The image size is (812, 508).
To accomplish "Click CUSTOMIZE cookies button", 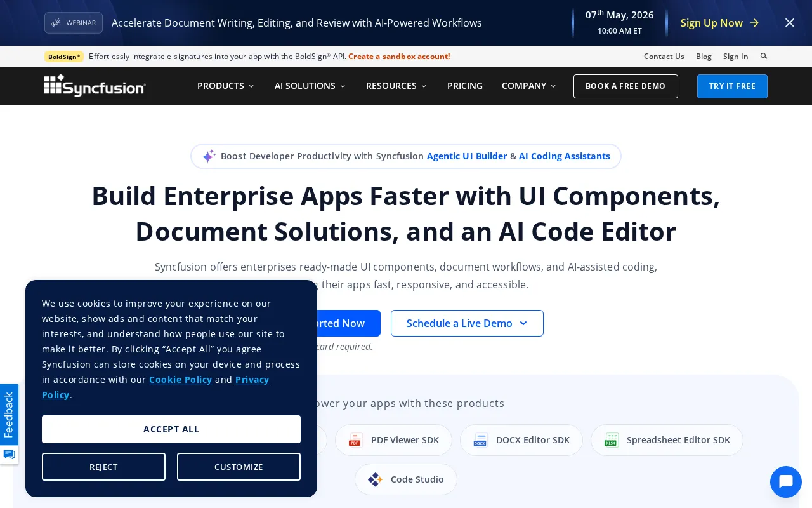I will click(239, 467).
